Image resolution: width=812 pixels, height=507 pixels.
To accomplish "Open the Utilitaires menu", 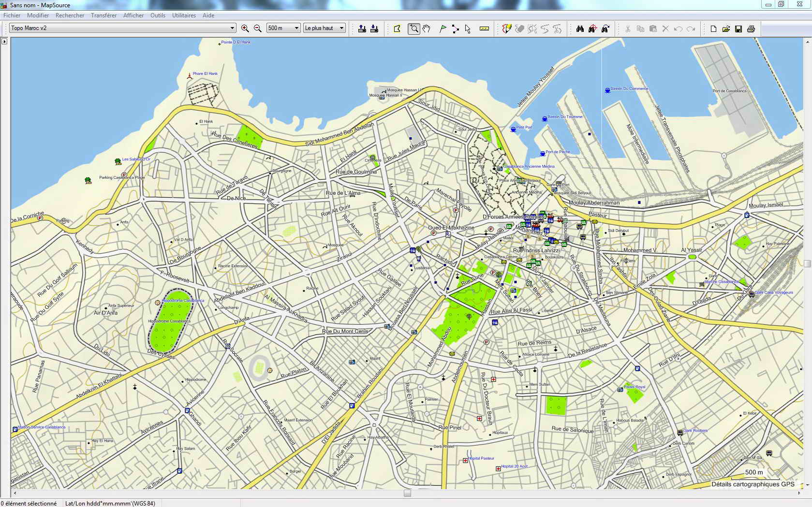I will point(184,15).
